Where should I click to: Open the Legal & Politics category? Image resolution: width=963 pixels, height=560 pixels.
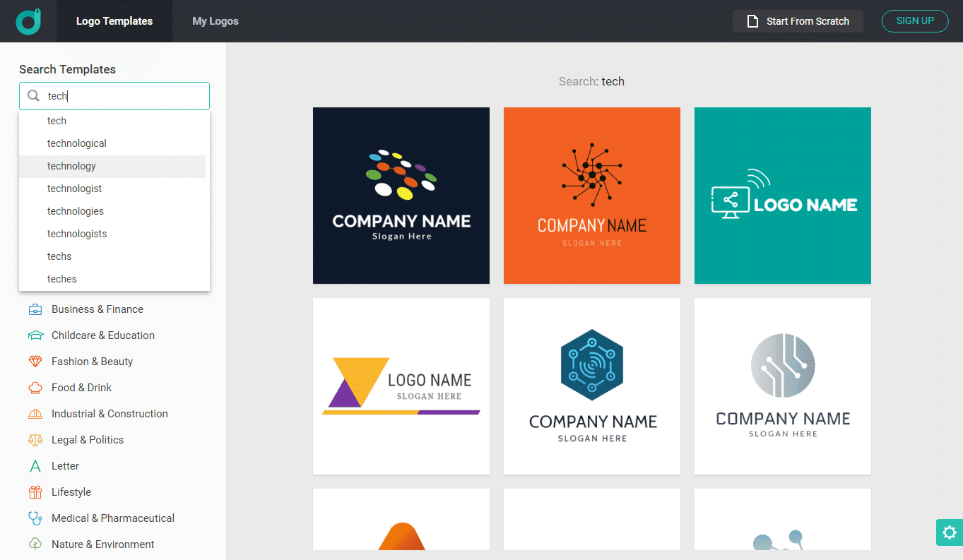(x=88, y=440)
